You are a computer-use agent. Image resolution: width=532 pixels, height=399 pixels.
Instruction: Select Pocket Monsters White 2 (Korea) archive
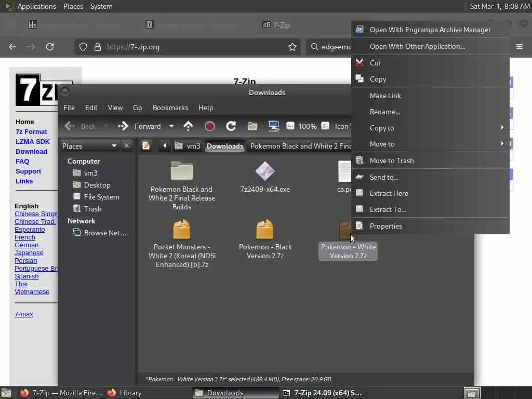[181, 243]
